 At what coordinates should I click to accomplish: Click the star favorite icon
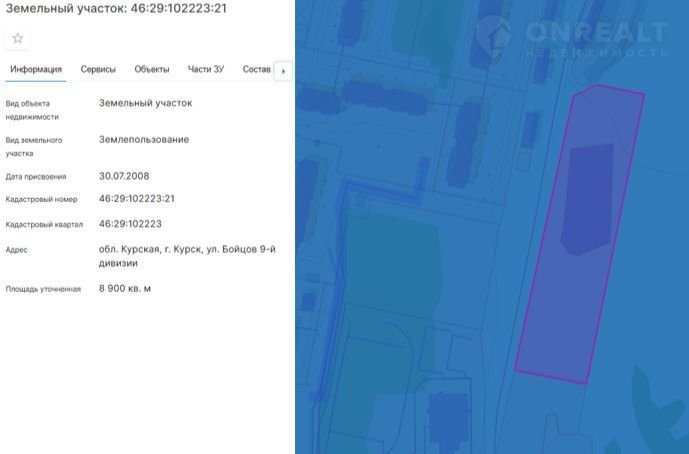point(17,38)
